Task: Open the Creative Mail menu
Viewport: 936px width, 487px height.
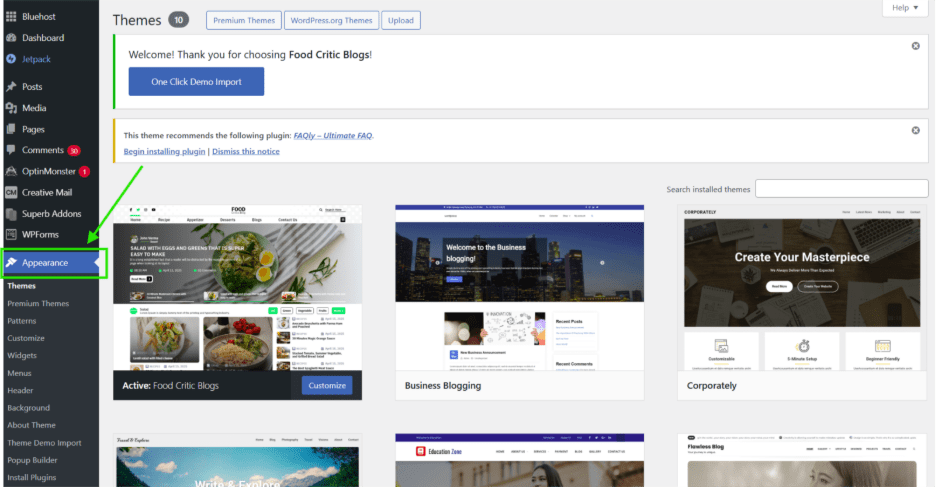Action: 47,192
